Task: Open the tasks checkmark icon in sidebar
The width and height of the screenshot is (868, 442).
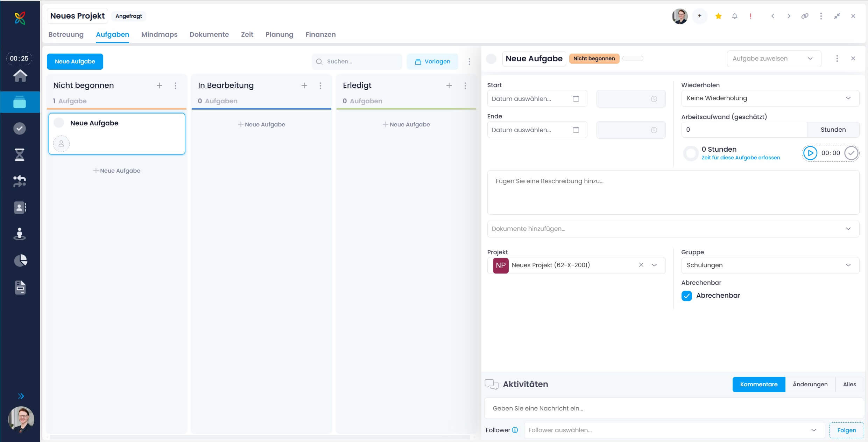Action: pos(20,129)
